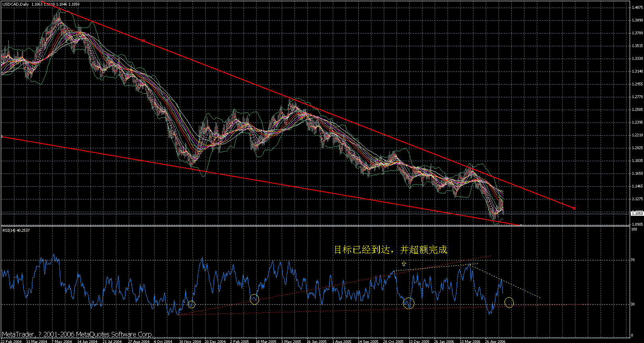Select the Chinese text annotation in RSI window
The height and width of the screenshot is (343, 644).
pos(391,250)
